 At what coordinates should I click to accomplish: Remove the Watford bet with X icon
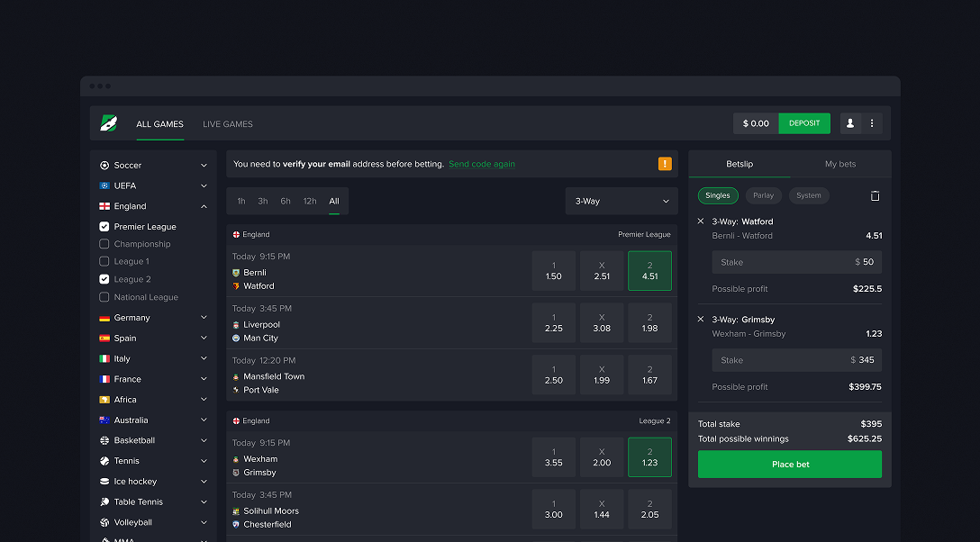click(x=701, y=221)
